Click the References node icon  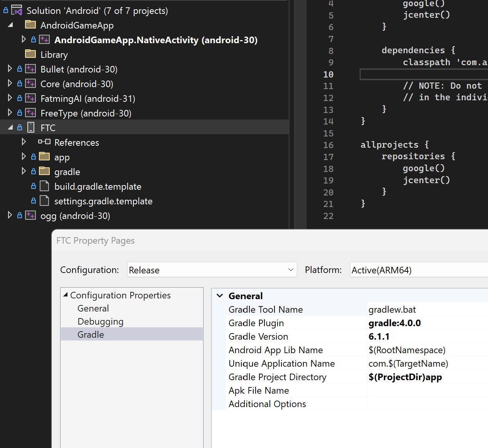coord(44,142)
